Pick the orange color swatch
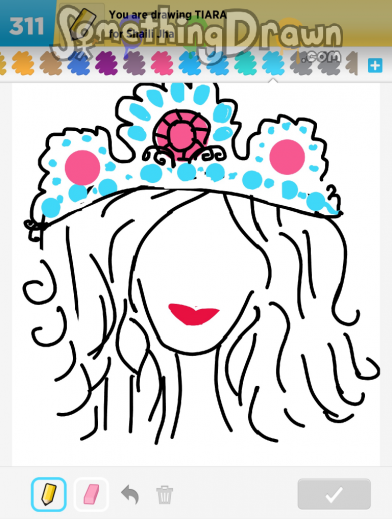Viewport: 392px width, 519px height. [23, 63]
